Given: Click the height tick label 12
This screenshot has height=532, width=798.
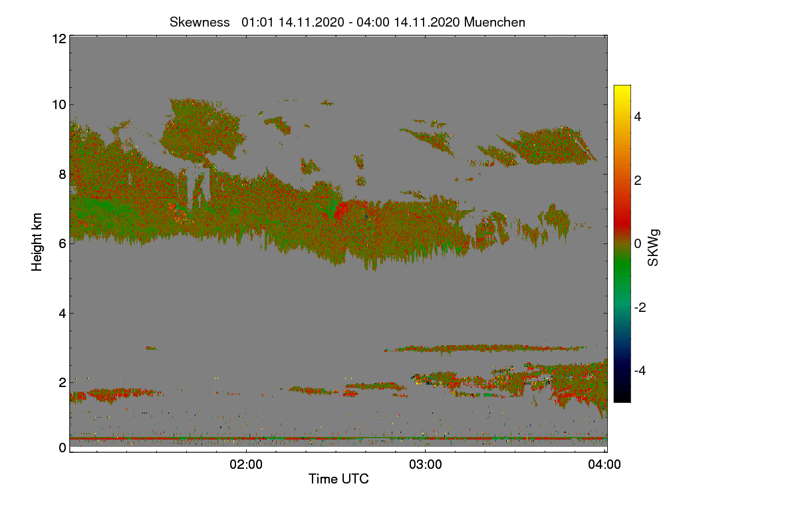Looking at the screenshot, I should tap(59, 39).
